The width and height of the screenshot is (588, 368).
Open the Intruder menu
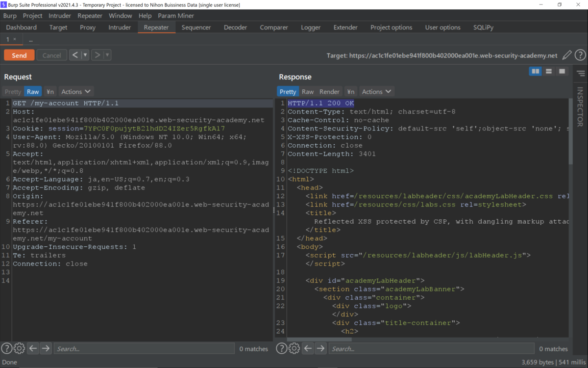pyautogui.click(x=60, y=16)
